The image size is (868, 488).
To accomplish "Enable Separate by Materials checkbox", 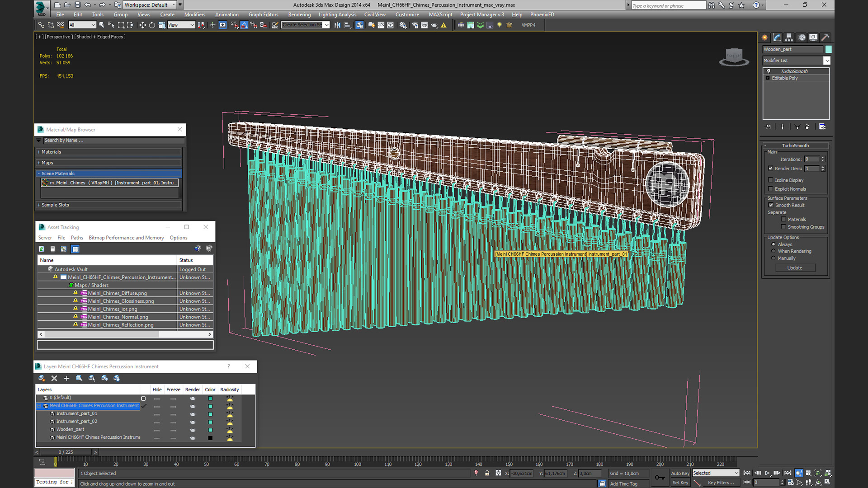I will pos(783,220).
